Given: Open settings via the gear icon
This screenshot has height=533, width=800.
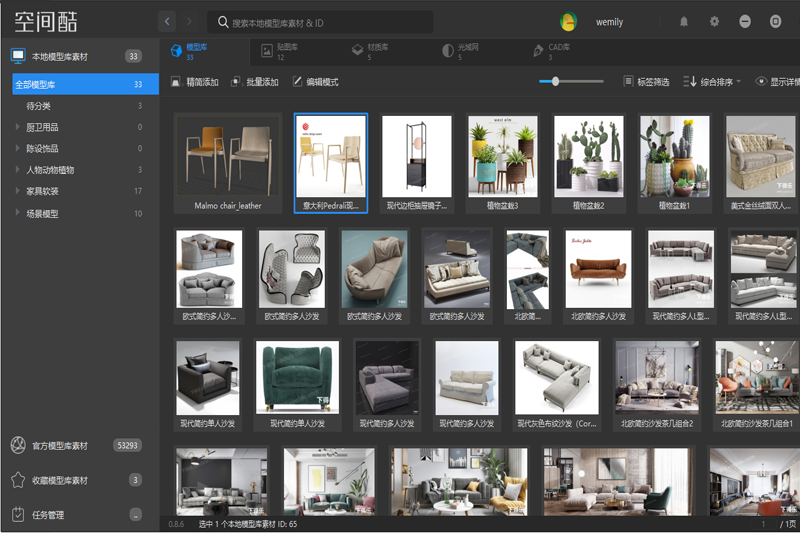Looking at the screenshot, I should point(714,21).
